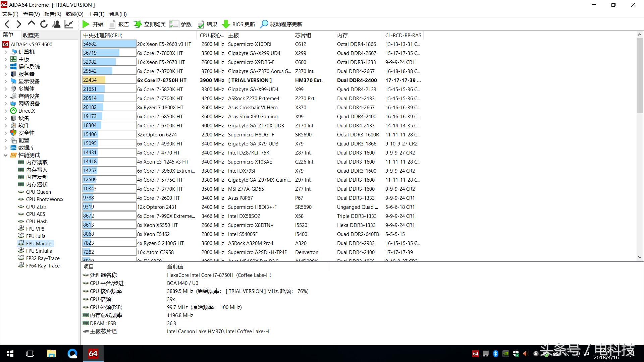
Task: Click the Back navigation arrow
Action: (7, 24)
